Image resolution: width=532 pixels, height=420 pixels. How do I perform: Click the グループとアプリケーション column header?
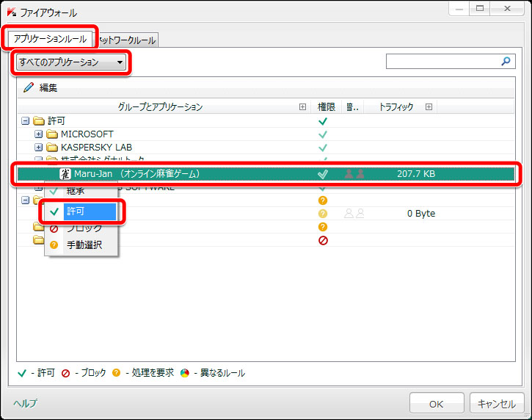[160, 107]
